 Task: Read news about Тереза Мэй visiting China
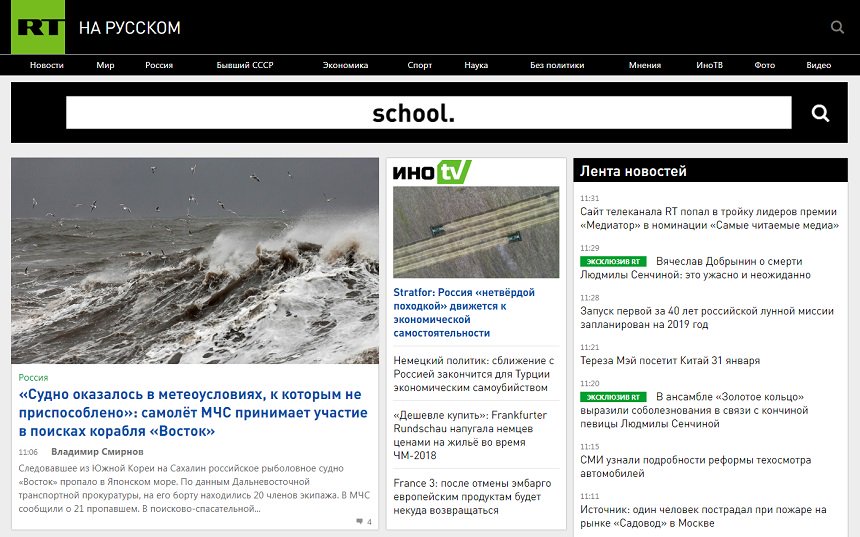(669, 360)
